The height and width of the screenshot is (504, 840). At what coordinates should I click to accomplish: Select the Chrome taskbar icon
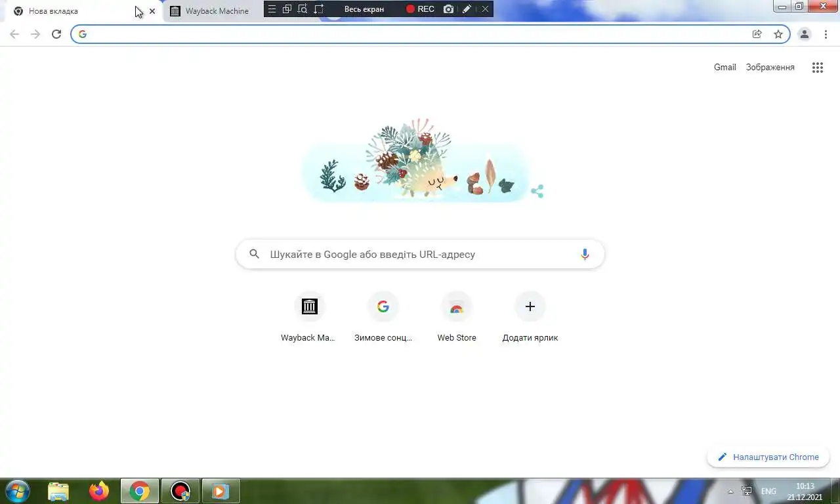click(140, 491)
